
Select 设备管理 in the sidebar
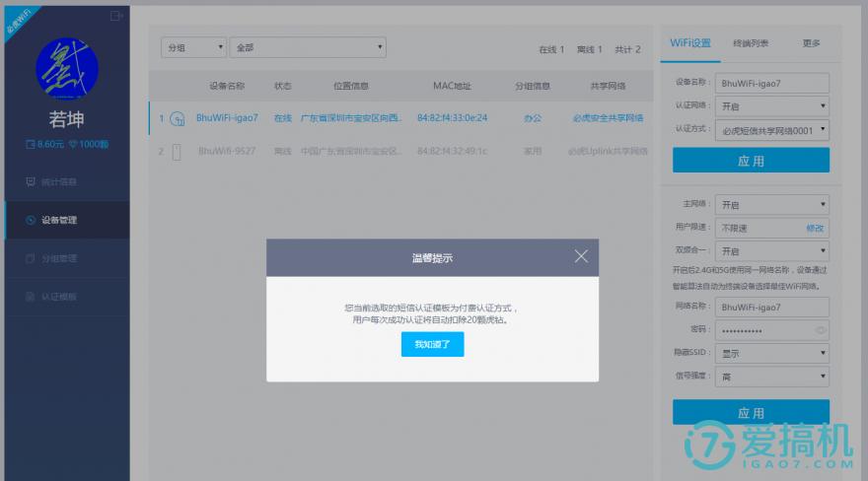67,220
